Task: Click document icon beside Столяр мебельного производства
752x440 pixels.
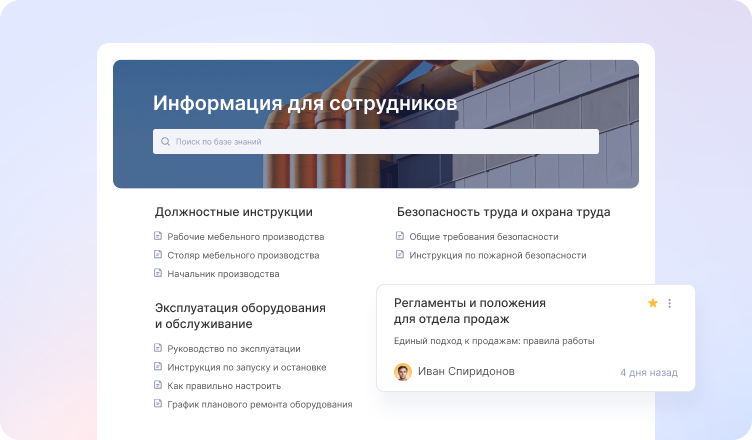Action: pos(157,255)
